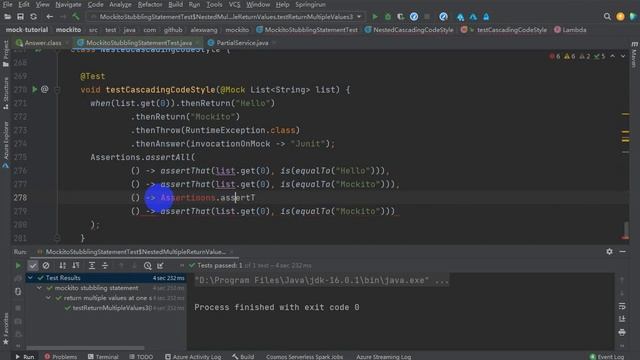Toggle Show Passed tests checkmark filter
640x360 pixels.
point(33,266)
